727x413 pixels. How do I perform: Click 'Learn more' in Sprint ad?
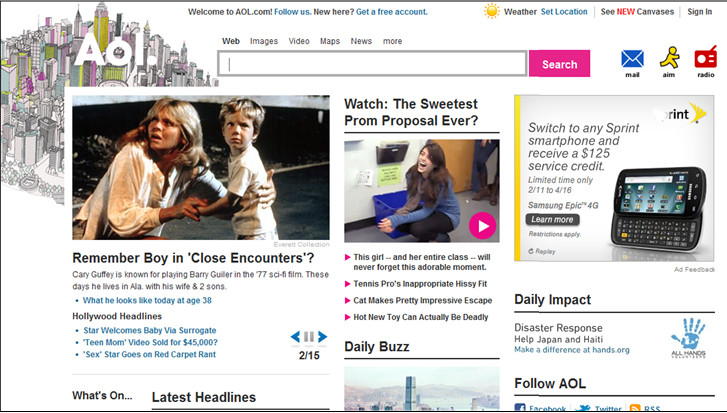[552, 219]
